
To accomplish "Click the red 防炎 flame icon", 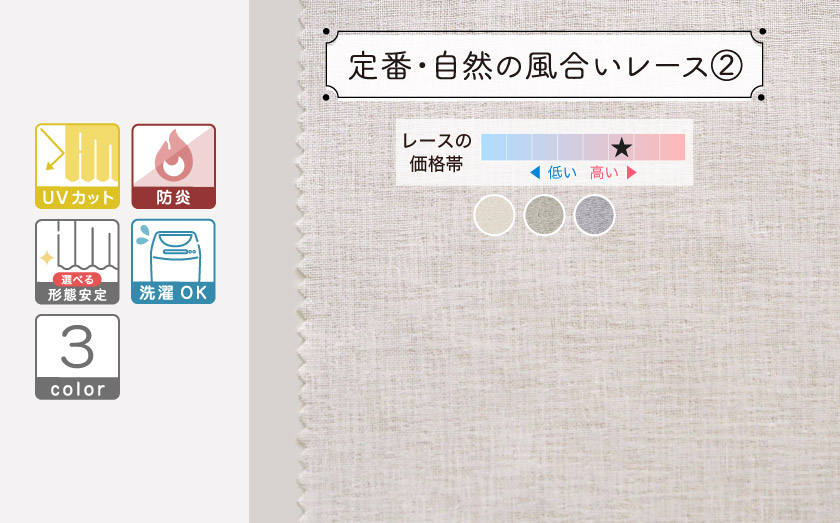I will click(174, 166).
